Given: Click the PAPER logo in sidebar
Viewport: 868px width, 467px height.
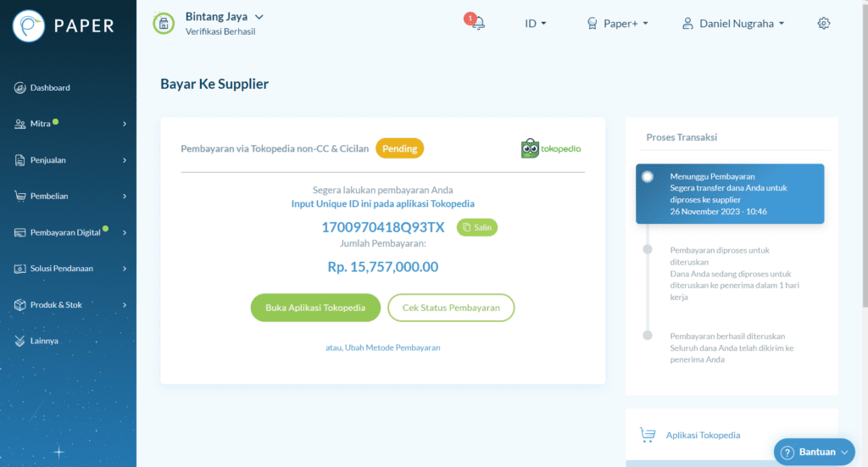Looking at the screenshot, I should coord(64,25).
